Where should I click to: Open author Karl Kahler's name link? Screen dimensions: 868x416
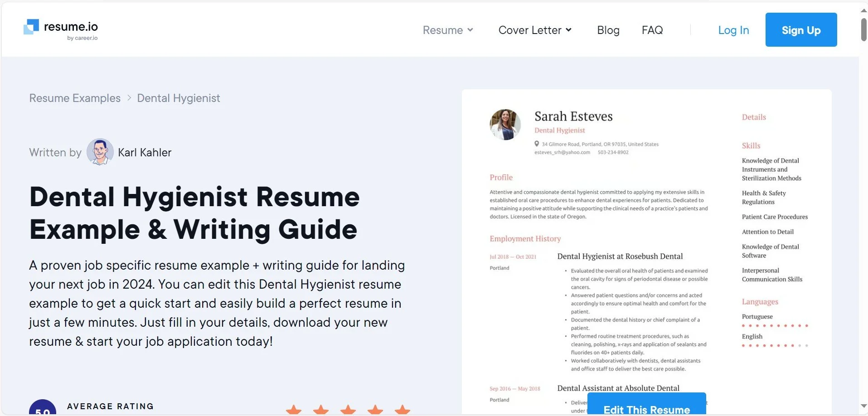(x=145, y=152)
